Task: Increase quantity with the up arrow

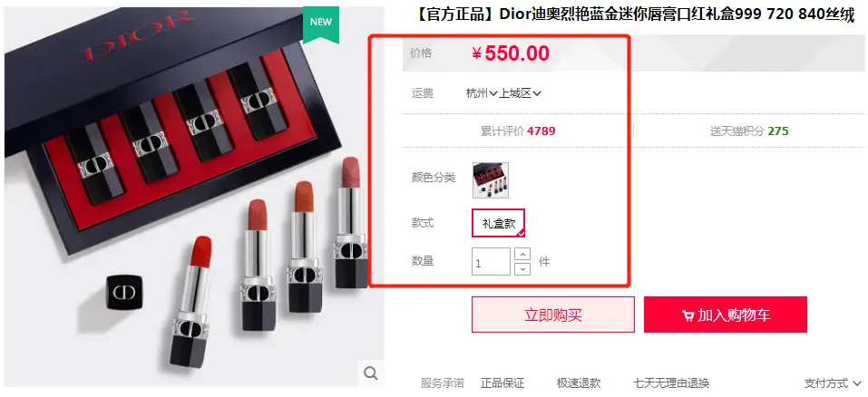Action: [x=522, y=255]
